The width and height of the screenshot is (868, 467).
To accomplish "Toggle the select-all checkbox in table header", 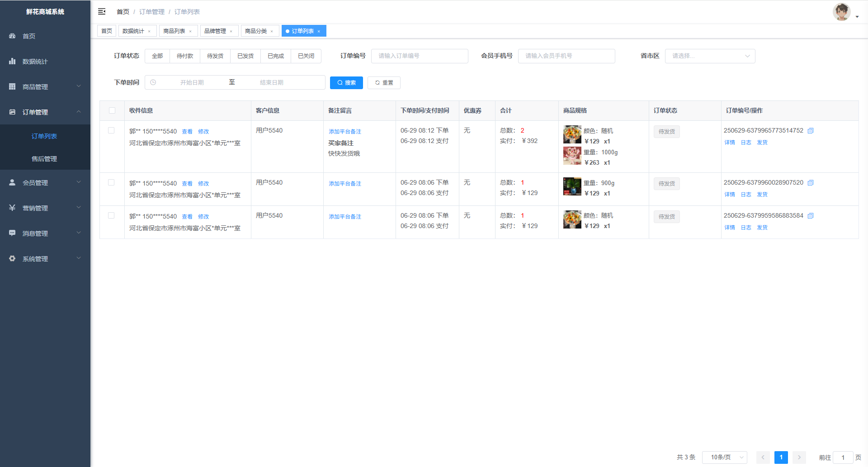I will click(112, 110).
